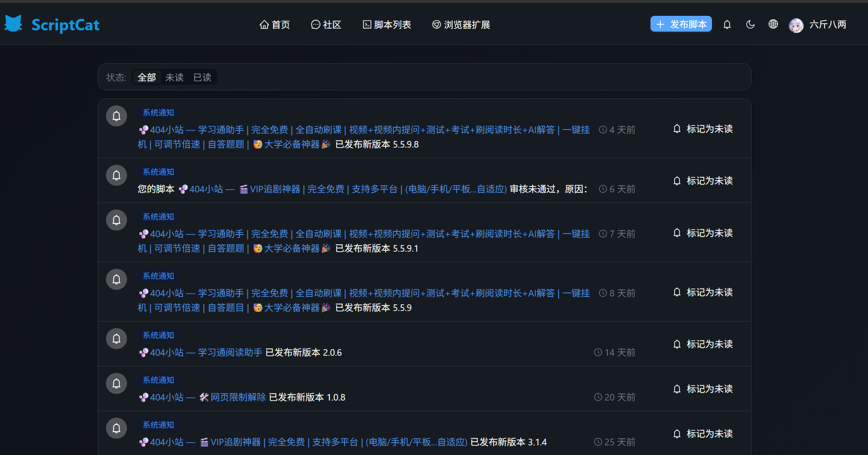Viewport: 868px width, 455px height.
Task: Click bell avatar of the 1.0.8 notification
Action: [116, 383]
